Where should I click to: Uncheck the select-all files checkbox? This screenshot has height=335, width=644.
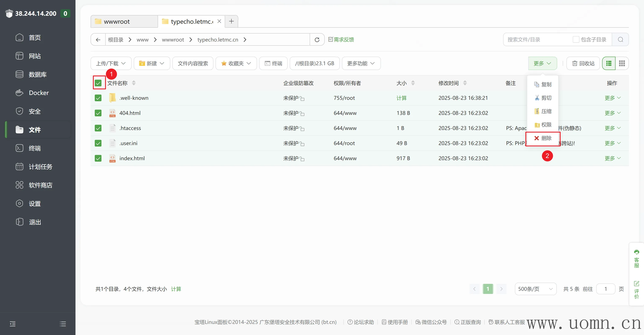pyautogui.click(x=98, y=83)
